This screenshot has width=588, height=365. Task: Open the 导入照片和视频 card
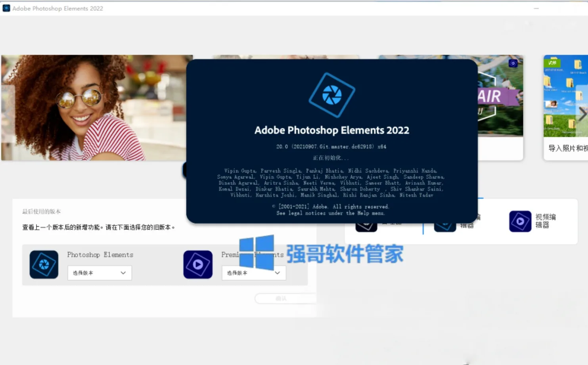point(566,107)
